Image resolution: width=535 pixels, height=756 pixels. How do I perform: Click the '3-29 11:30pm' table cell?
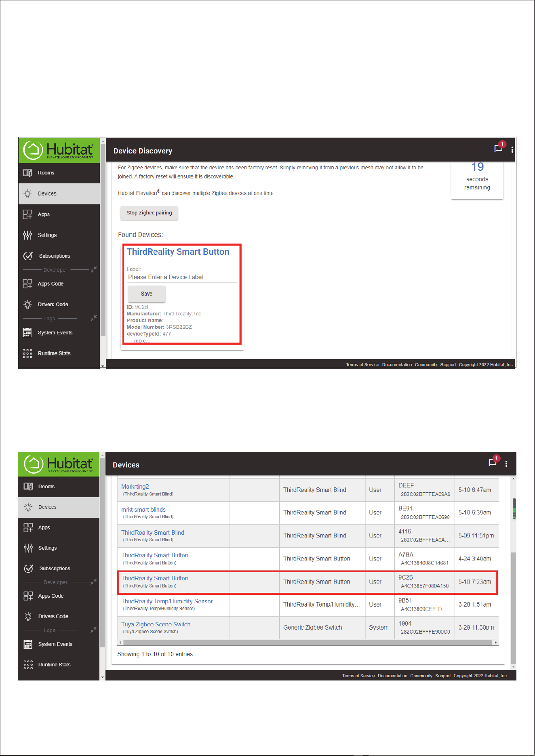[x=476, y=628]
